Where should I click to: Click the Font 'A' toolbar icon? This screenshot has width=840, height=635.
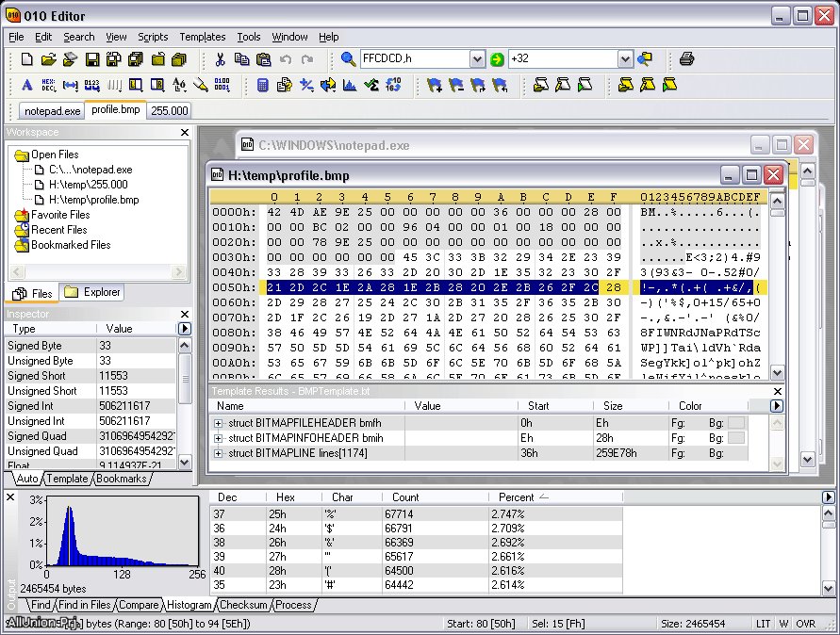26,85
